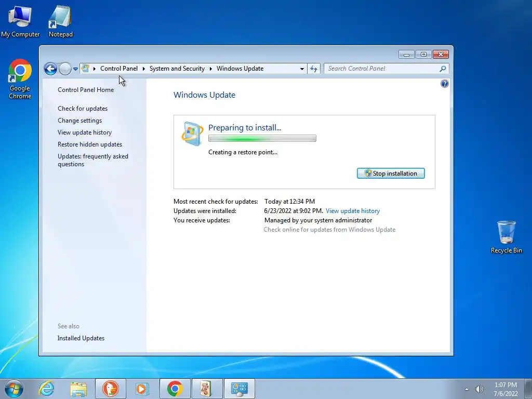The image size is (532, 399).
Task: Open the Recycle Bin
Action: point(506,237)
